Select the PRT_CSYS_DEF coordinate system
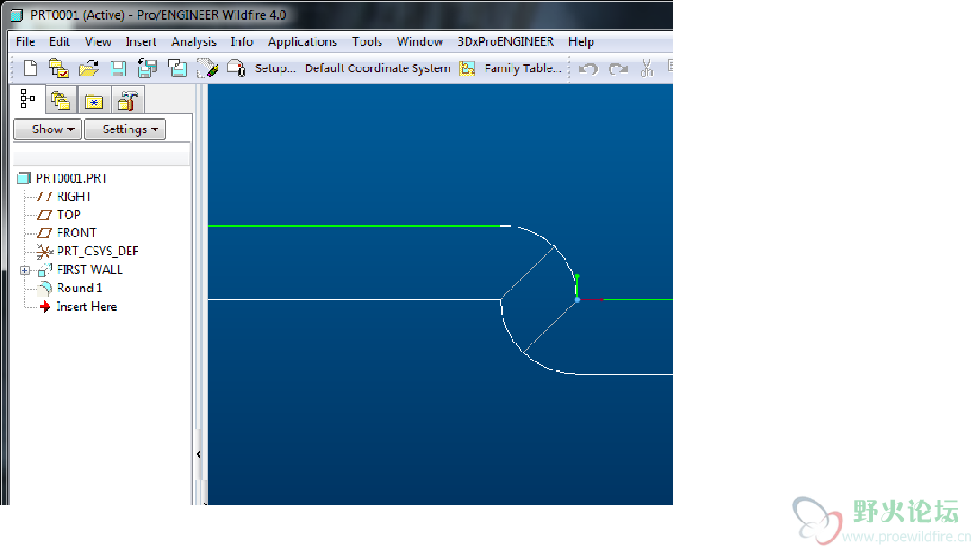980x553 pixels. pos(97,252)
